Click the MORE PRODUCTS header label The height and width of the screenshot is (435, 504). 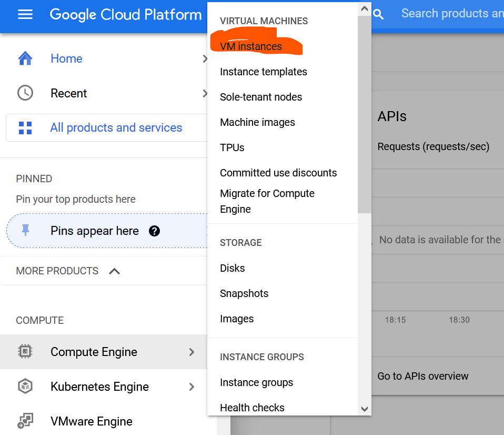[57, 271]
